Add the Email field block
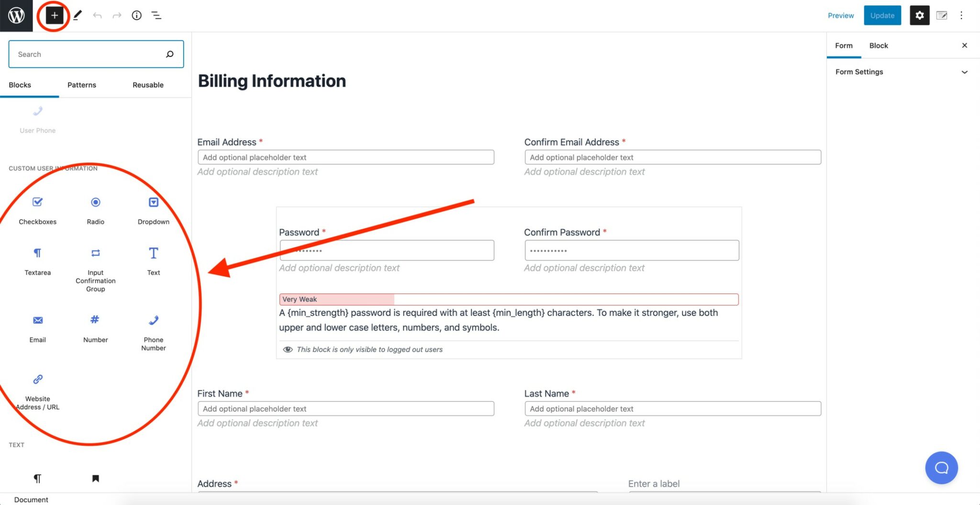The image size is (980, 505). click(37, 327)
